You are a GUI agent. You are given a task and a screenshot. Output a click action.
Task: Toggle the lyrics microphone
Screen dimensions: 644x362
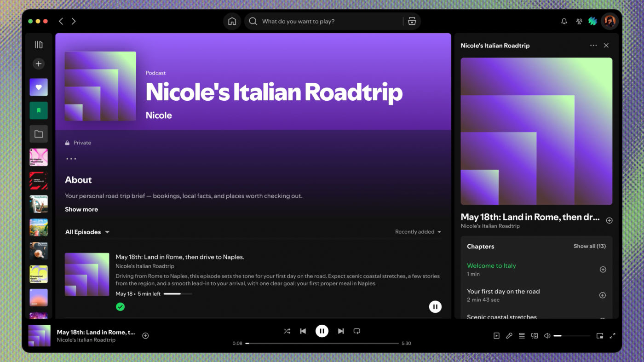(509, 336)
